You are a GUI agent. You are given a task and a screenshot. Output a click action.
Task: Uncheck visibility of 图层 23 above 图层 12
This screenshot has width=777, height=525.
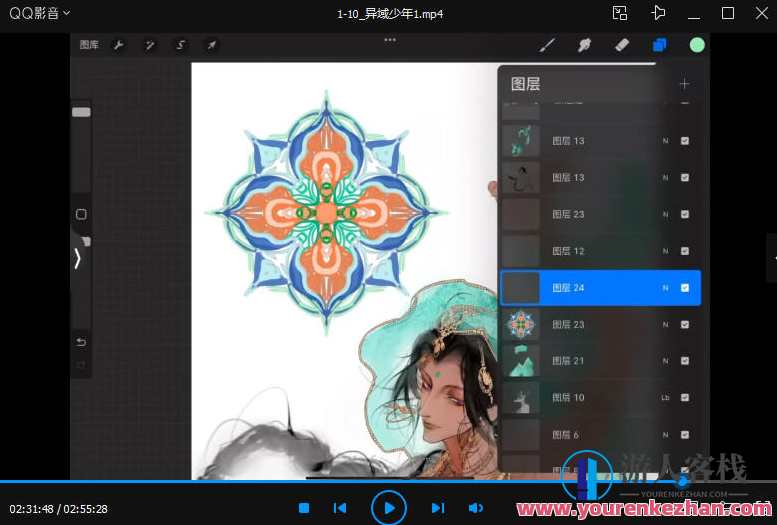(685, 214)
